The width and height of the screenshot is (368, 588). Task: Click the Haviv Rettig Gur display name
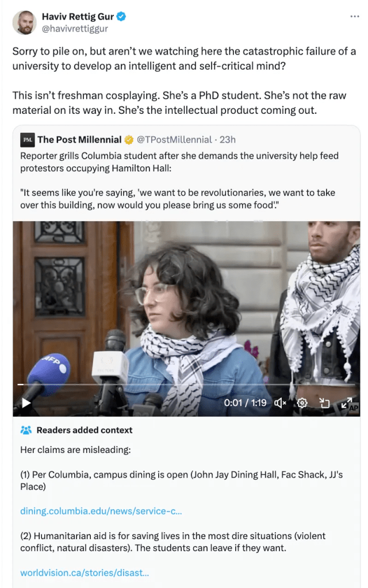point(78,17)
